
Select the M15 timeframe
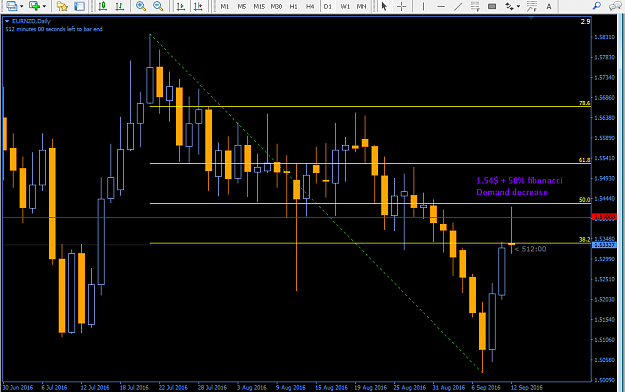click(x=259, y=6)
